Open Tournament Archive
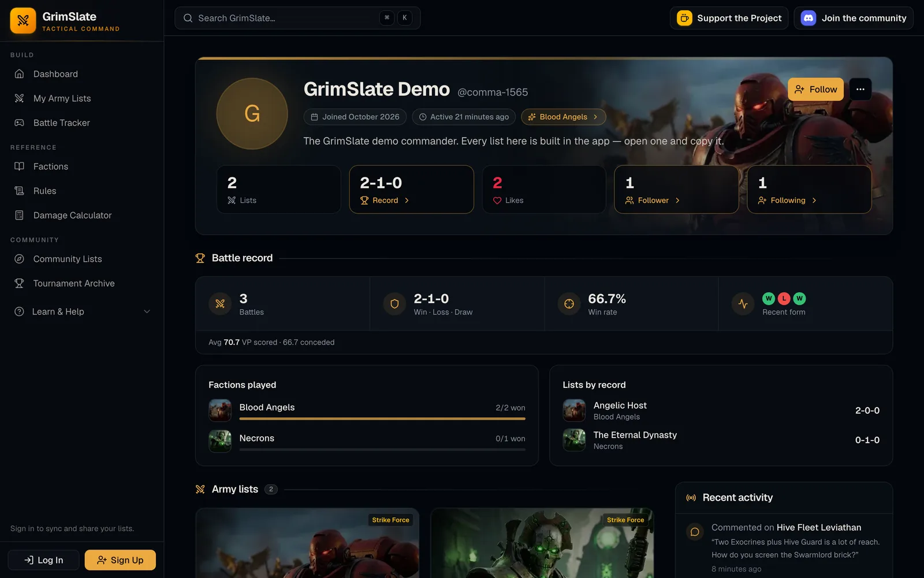 point(82,283)
